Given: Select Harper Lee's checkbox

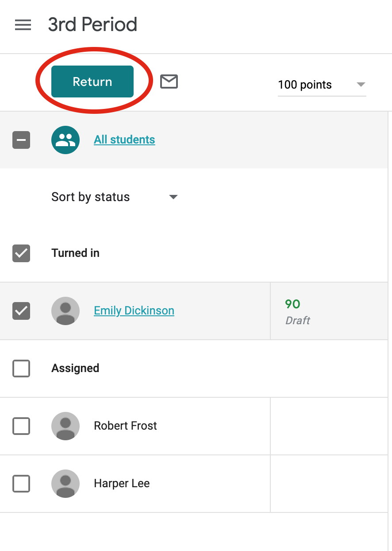Looking at the screenshot, I should pyautogui.click(x=21, y=484).
